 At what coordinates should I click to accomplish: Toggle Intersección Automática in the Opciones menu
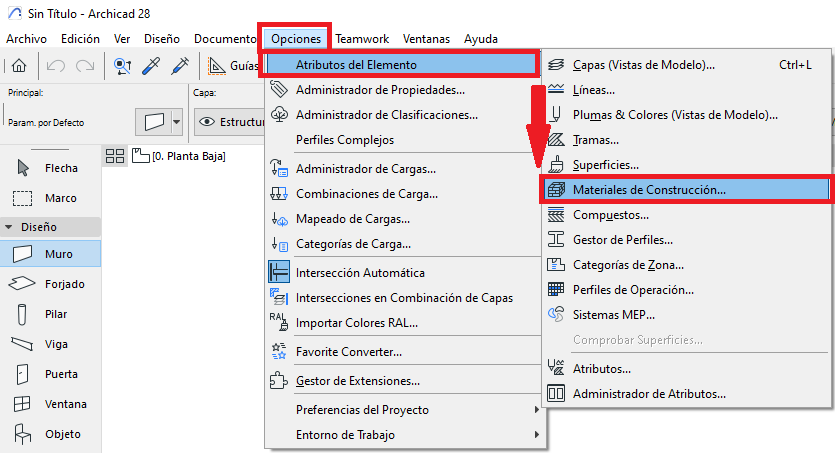point(360,272)
